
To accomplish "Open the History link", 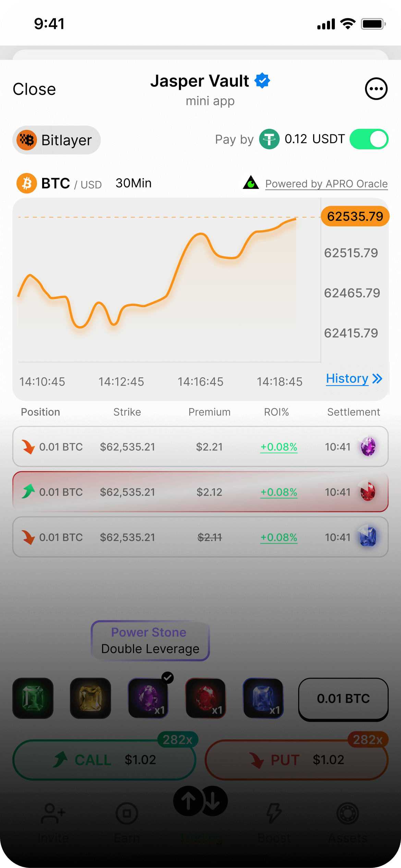I will click(354, 379).
